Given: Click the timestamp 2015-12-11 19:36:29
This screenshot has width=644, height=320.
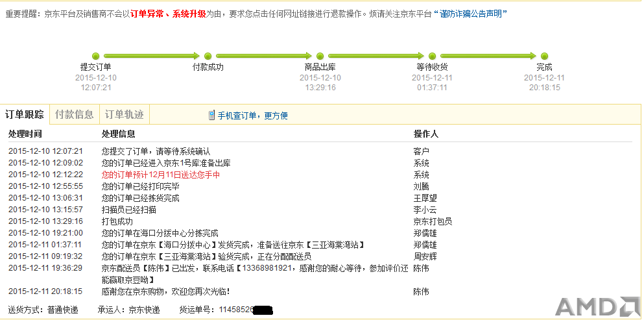Looking at the screenshot, I should (x=45, y=268).
